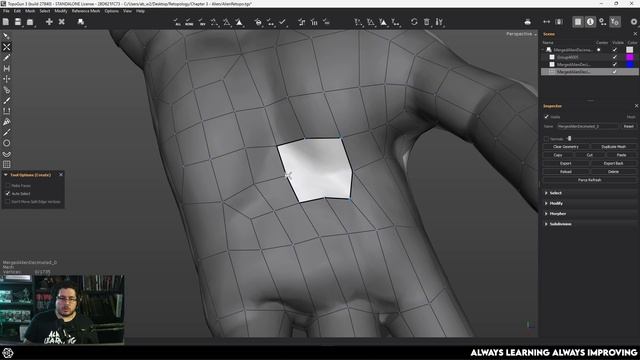
Task: Click the tools icon right of trash can
Action: click(x=439, y=22)
